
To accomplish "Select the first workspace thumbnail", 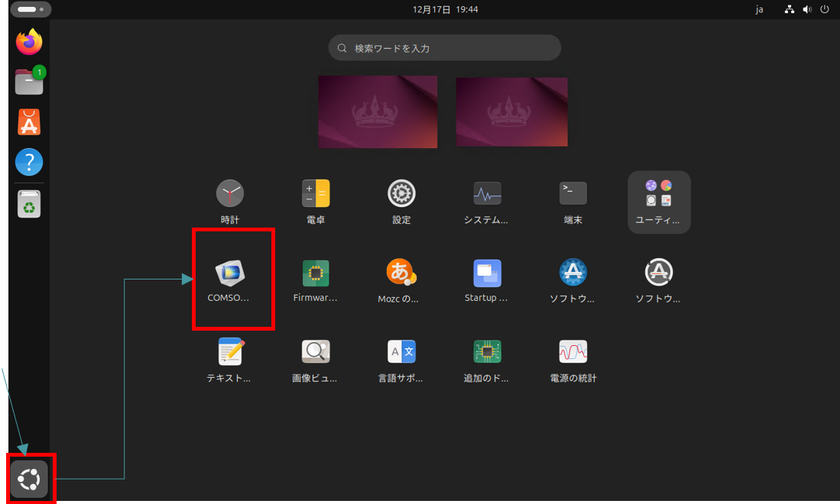I will [x=378, y=111].
